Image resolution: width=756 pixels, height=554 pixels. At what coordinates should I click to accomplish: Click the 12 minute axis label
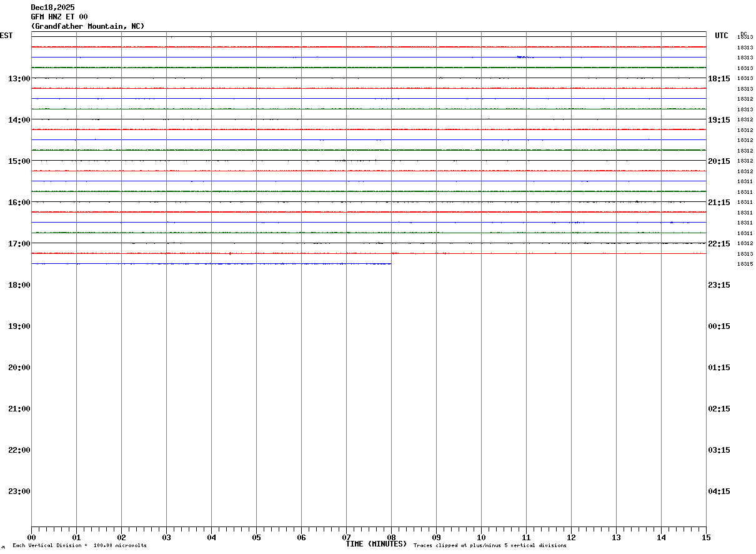571,537
